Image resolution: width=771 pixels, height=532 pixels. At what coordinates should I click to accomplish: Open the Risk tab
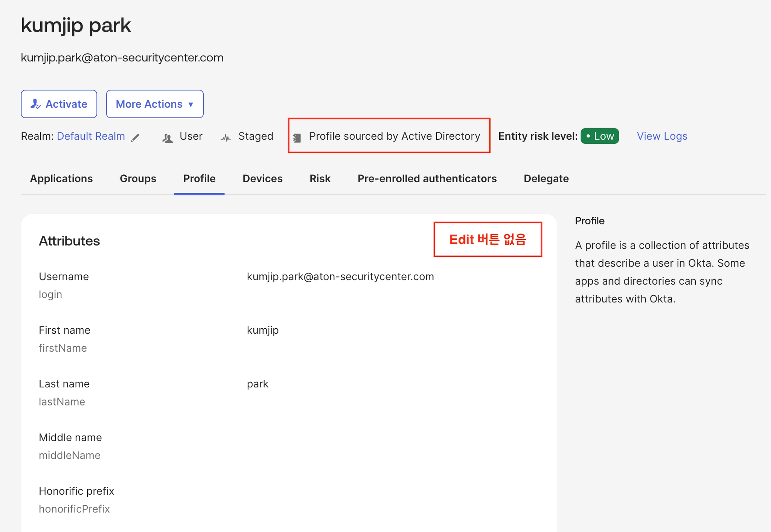[x=320, y=178]
